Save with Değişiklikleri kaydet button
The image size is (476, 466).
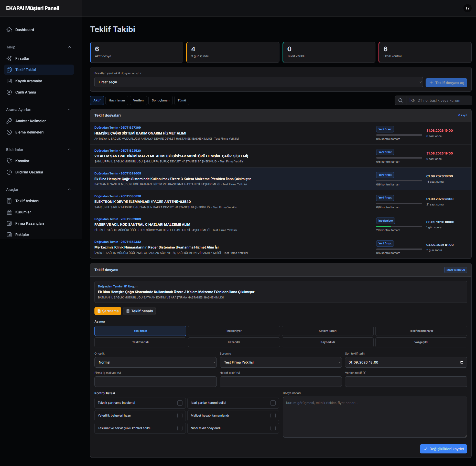443,449
